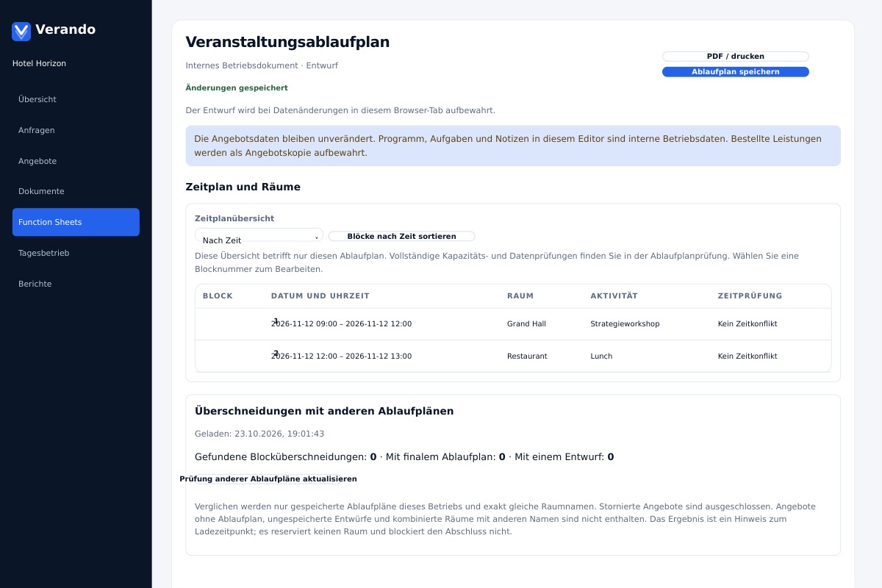Select block number 2 to edit
Screen dimensions: 882x588
pyautogui.click(x=276, y=353)
